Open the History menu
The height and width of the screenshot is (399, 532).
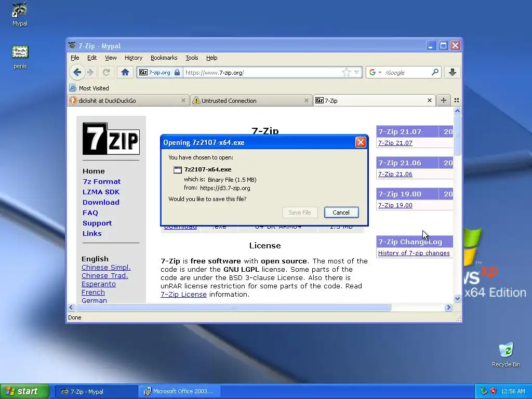click(x=134, y=58)
